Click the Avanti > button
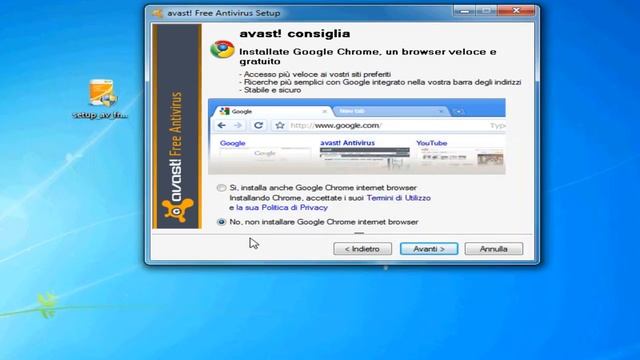640x360 pixels. 429,249
